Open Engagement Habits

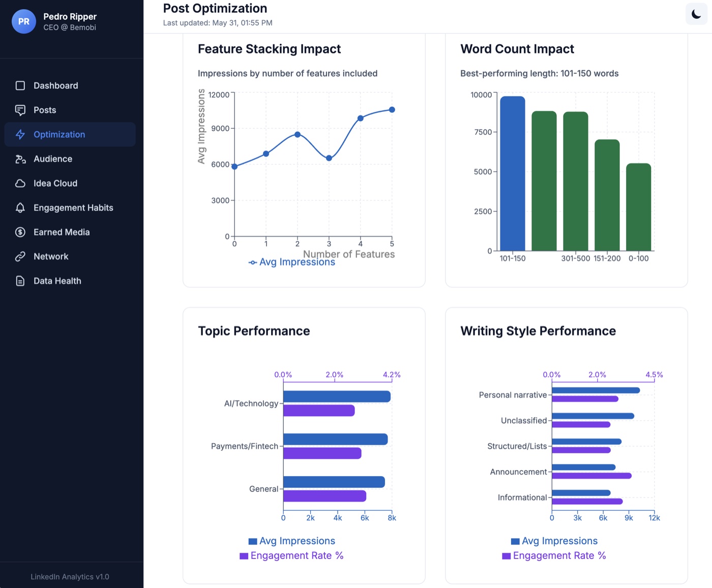(70, 208)
